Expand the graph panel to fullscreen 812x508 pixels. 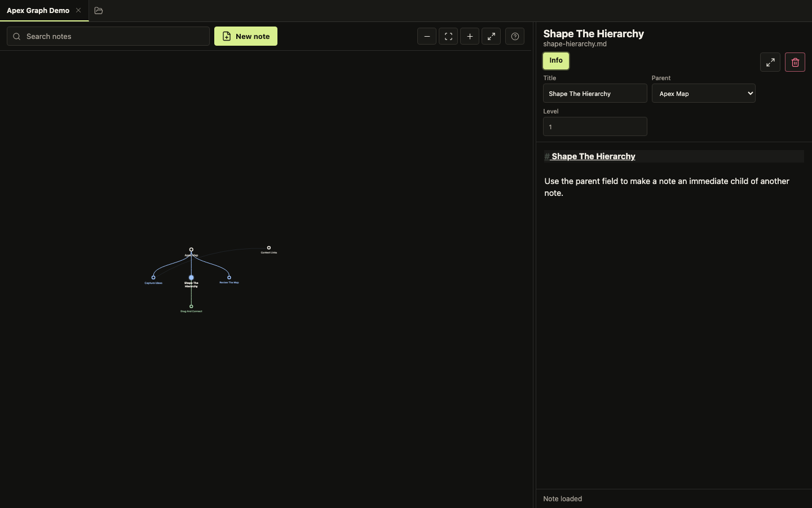(491, 36)
